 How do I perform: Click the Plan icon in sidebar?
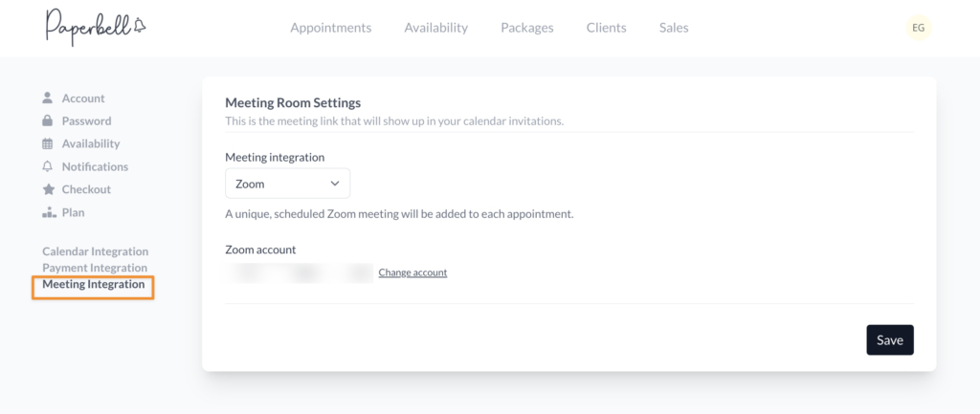[x=48, y=212]
